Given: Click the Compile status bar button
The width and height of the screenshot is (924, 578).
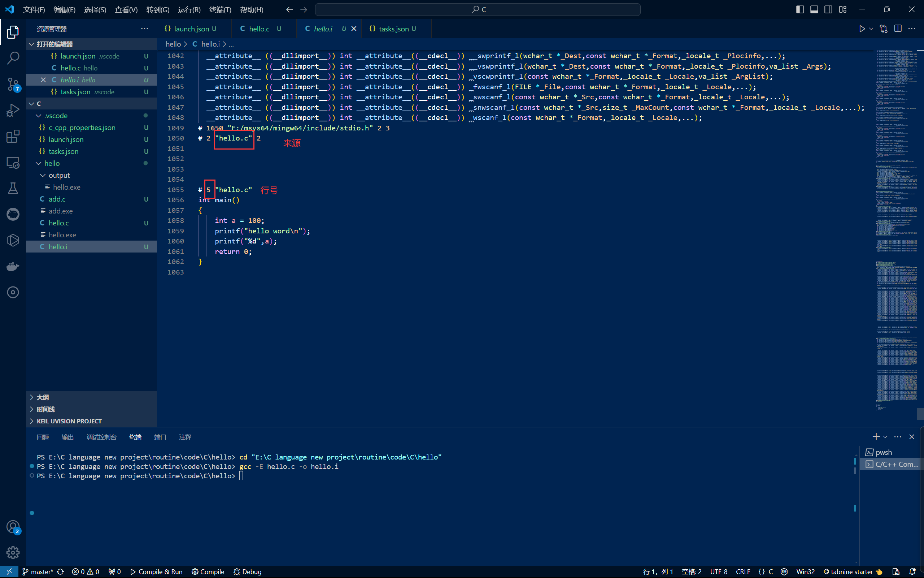Looking at the screenshot, I should pyautogui.click(x=208, y=571).
